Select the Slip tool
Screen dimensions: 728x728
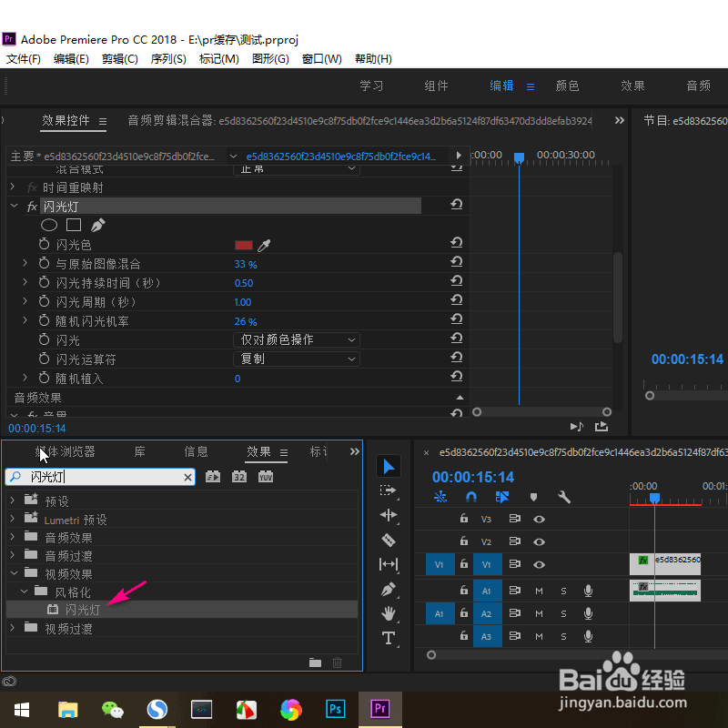coord(389,564)
